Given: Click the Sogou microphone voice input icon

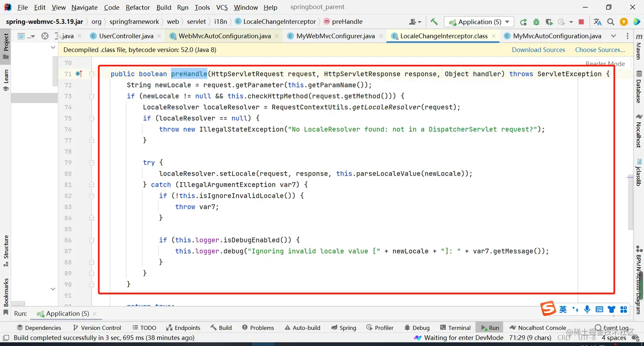Looking at the screenshot, I should tap(587, 309).
